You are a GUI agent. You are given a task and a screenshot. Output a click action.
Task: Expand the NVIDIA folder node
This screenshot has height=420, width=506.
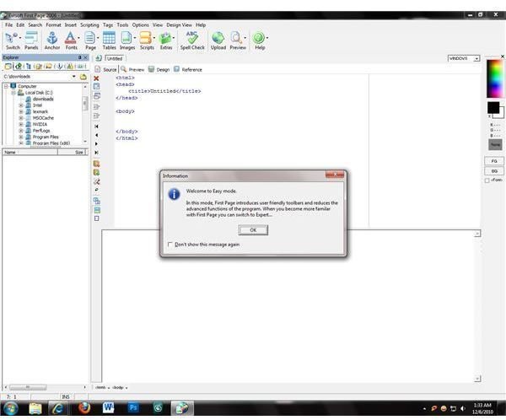(21, 124)
